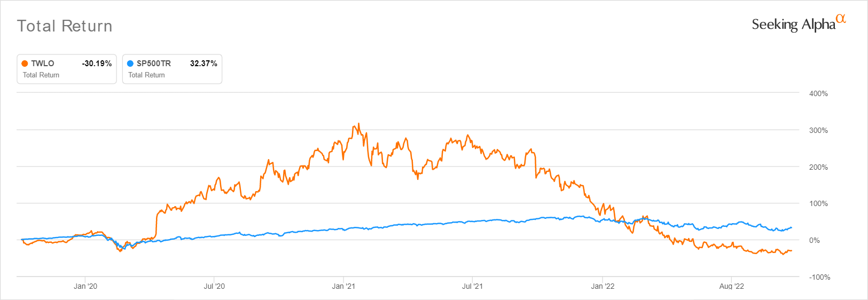Open the Seeking Alpha logo text

click(x=793, y=25)
